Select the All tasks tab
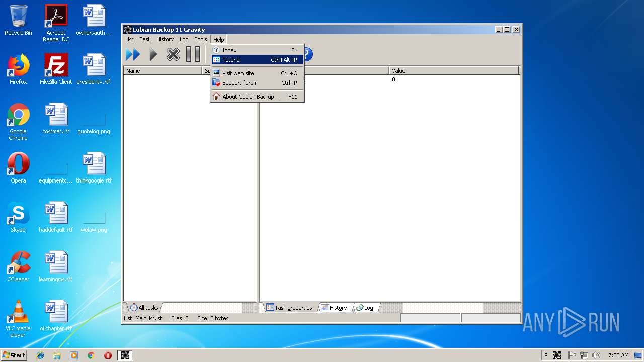 click(x=144, y=308)
